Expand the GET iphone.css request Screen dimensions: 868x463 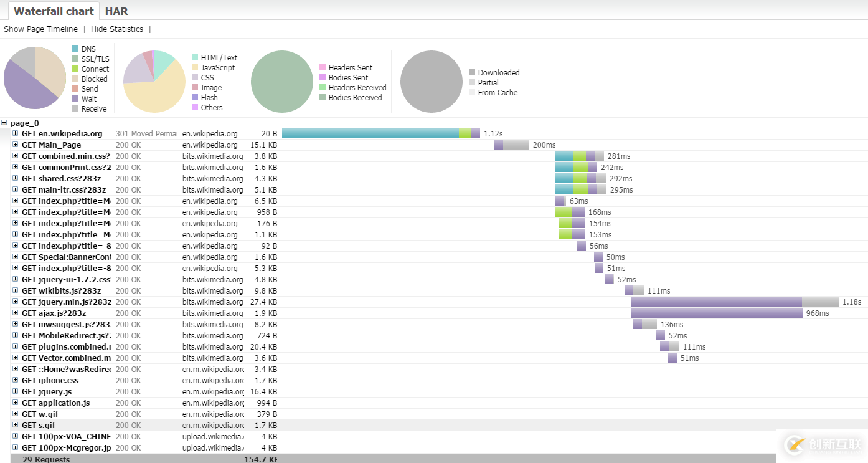pyautogui.click(x=16, y=380)
